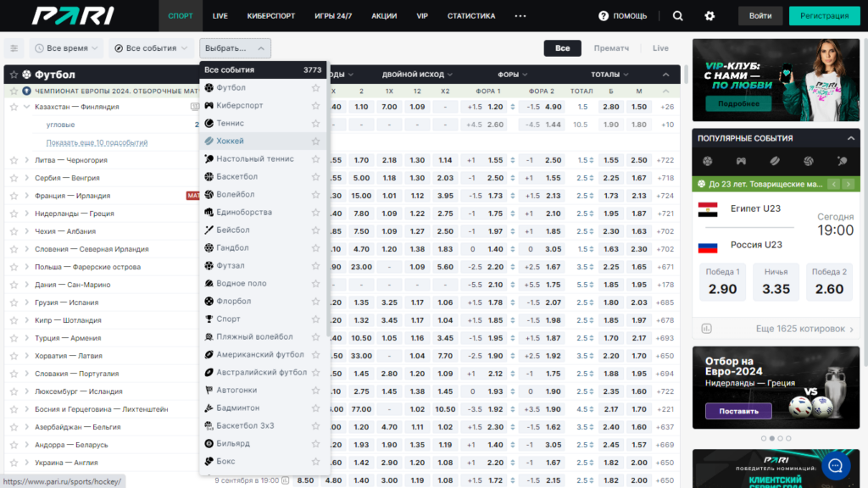Viewport: 868px width, 488px height.
Task: Open the more options three-dots menu
Action: click(x=520, y=16)
